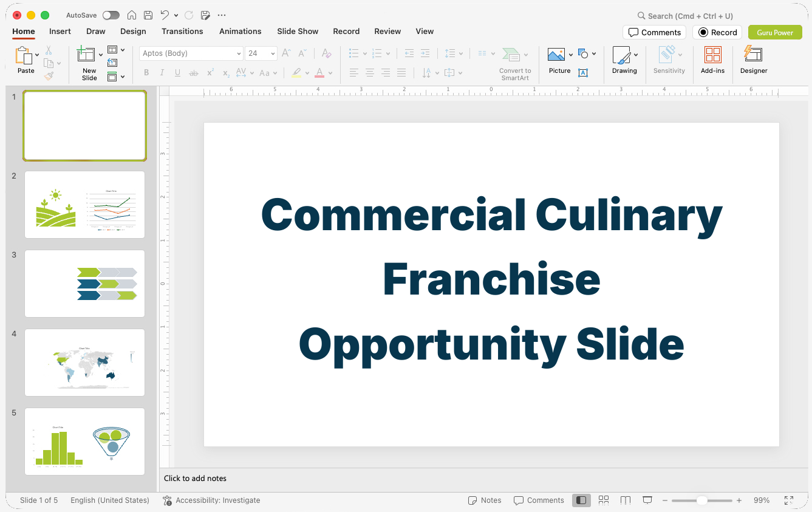The height and width of the screenshot is (512, 812).
Task: Click Accessibility: Investigate in status bar
Action: pyautogui.click(x=211, y=500)
